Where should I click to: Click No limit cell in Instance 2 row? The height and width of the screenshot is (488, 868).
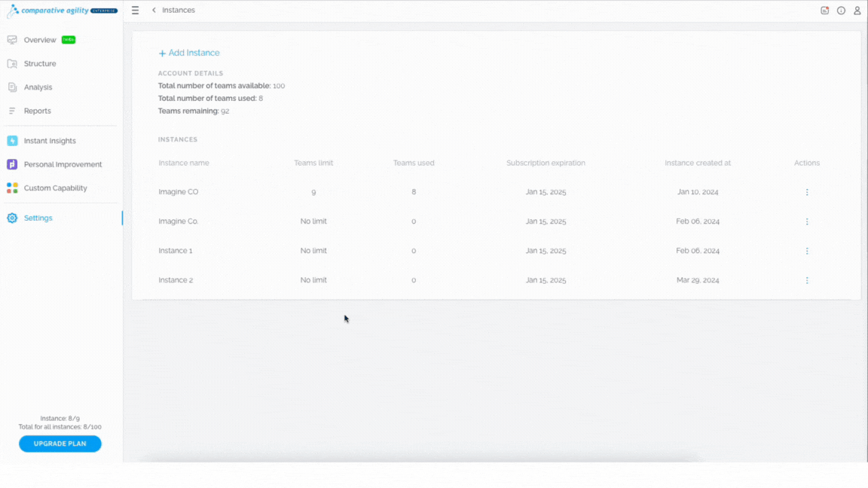(x=313, y=280)
